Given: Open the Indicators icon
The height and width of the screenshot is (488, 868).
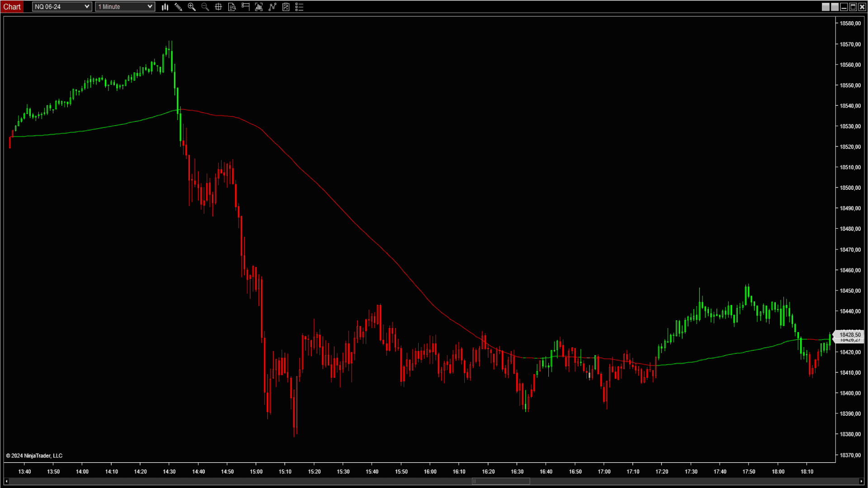Looking at the screenshot, I should (x=259, y=7).
